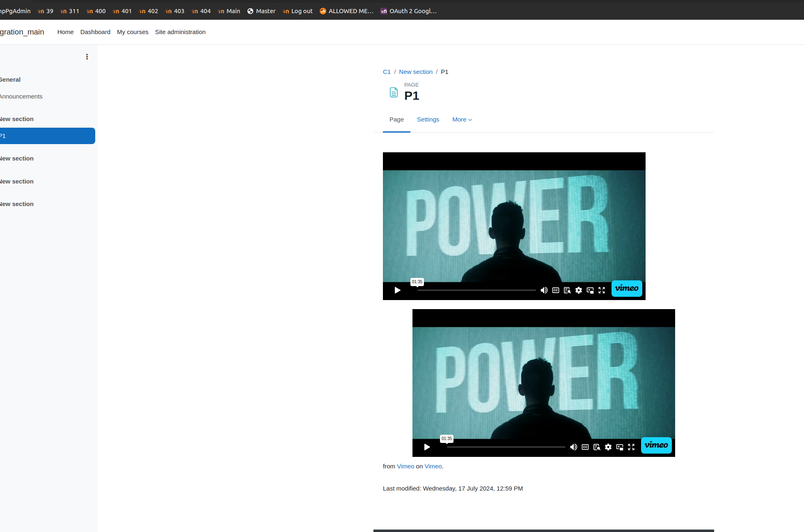Screen dimensions: 804x532
Task: Go to the Dashboard
Action: [x=95, y=32]
